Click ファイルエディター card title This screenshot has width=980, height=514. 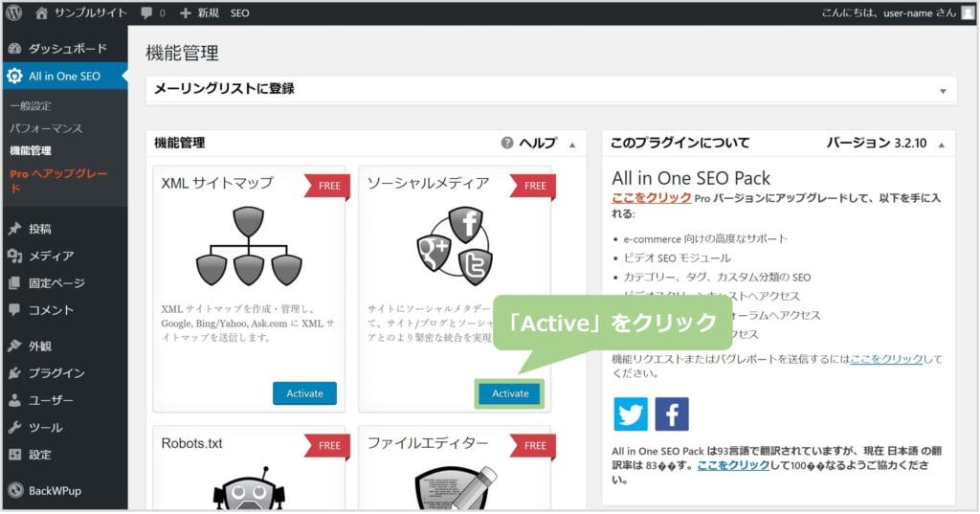[x=428, y=443]
